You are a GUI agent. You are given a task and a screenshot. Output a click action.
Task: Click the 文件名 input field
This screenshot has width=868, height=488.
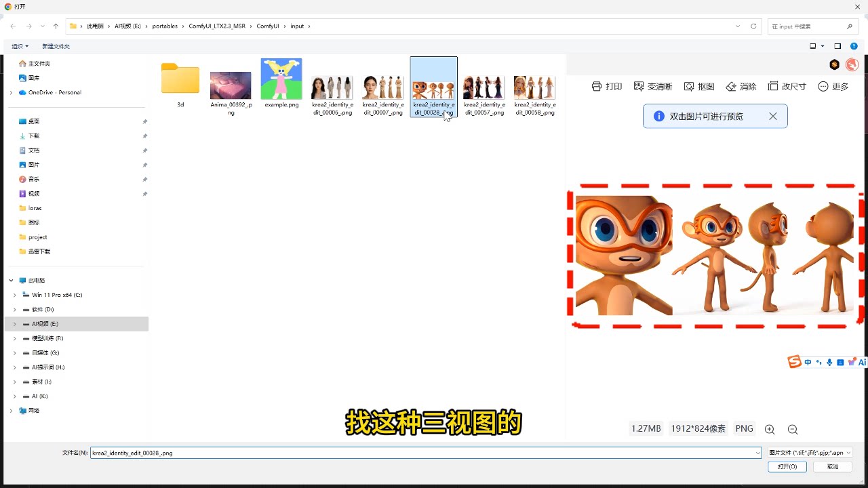point(426,453)
